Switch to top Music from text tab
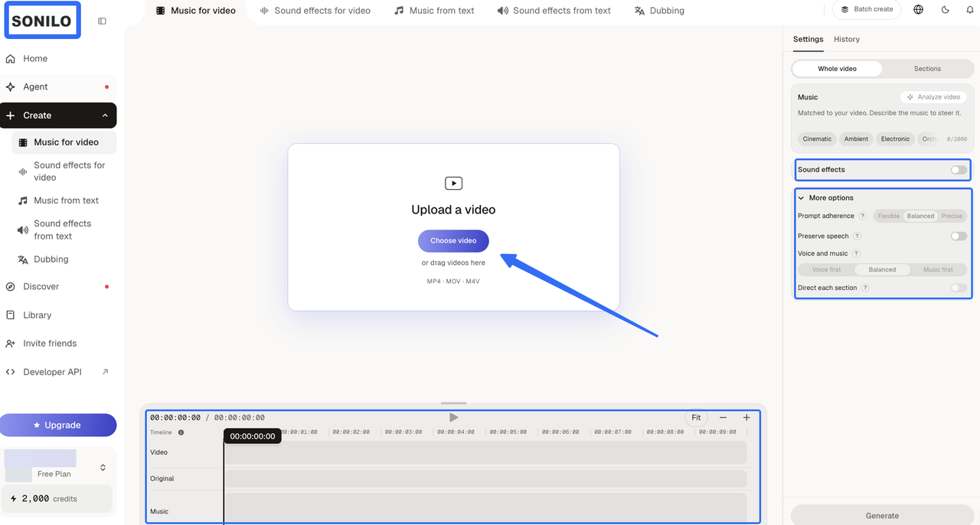The width and height of the screenshot is (980, 525). [x=434, y=11]
